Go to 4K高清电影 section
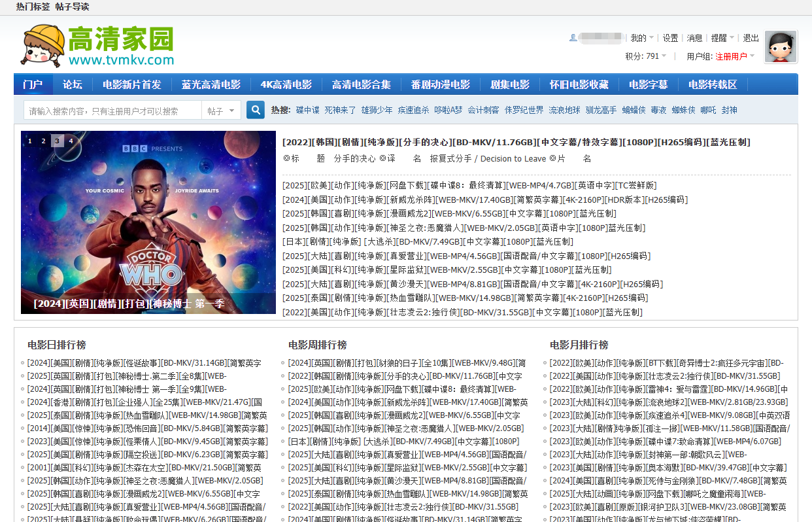 coord(286,84)
